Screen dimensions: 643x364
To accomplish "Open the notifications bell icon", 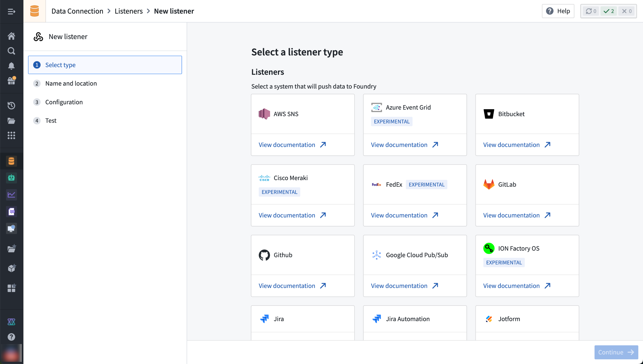I will pyautogui.click(x=11, y=66).
